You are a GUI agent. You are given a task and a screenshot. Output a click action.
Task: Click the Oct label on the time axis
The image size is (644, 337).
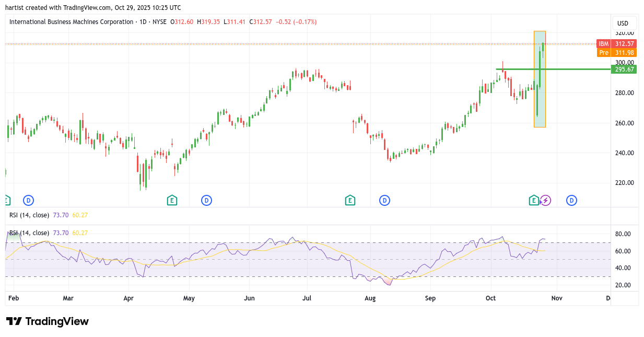click(491, 298)
